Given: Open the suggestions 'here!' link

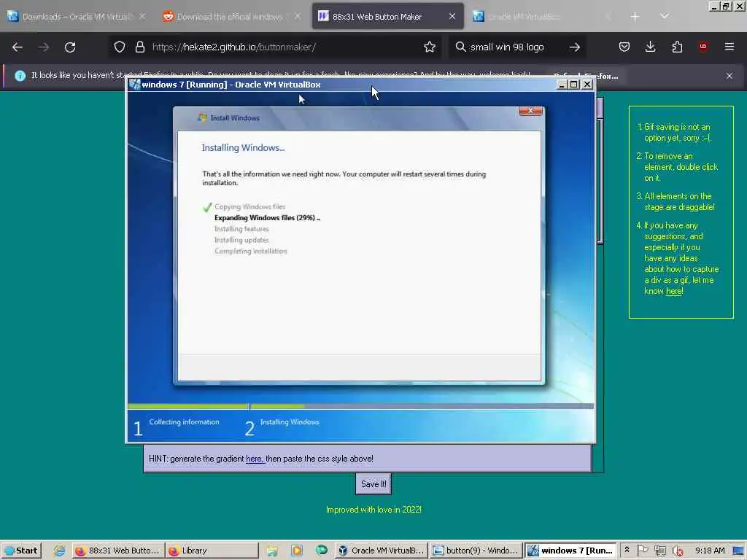Looking at the screenshot, I should [x=675, y=291].
